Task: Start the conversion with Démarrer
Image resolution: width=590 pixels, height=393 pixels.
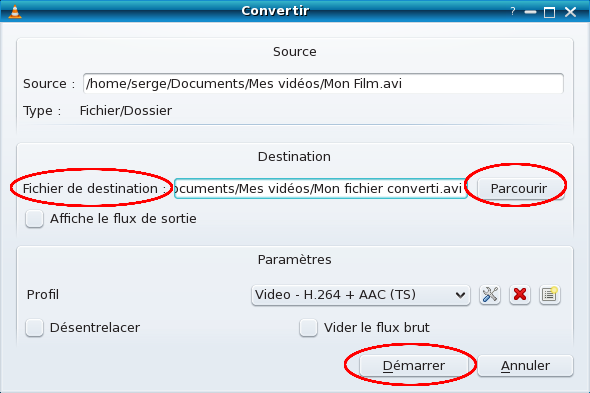Action: click(x=414, y=366)
